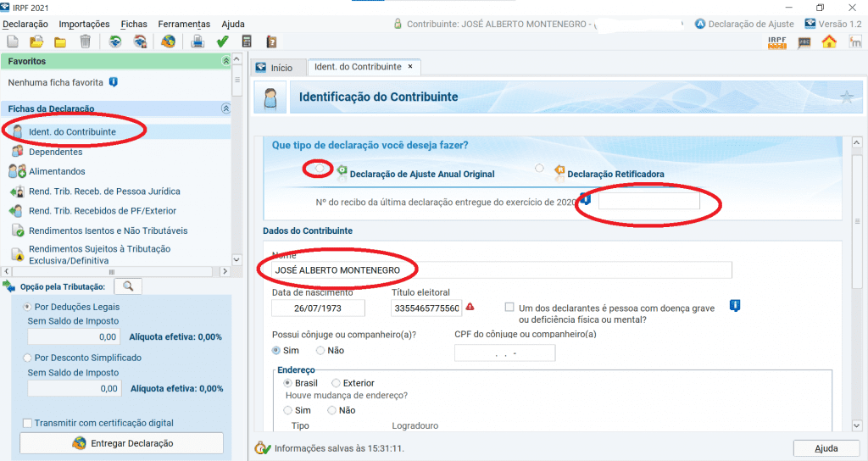Click info icon next to doença grave question
The image size is (868, 461).
point(735,305)
